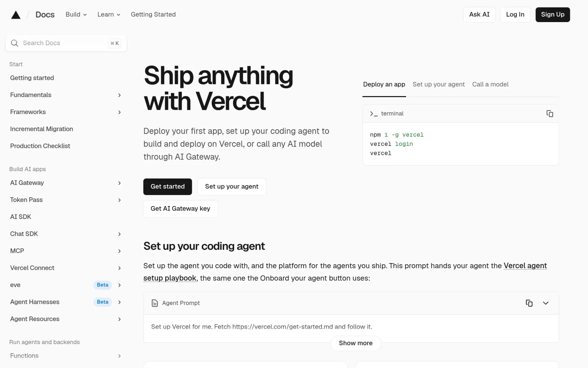
Task: Expand Functions sidebar chevron
Action: [x=119, y=356]
